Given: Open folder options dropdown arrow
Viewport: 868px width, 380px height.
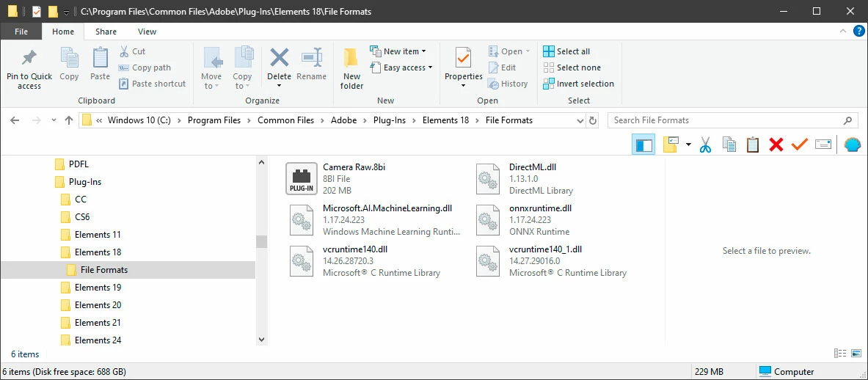Looking at the screenshot, I should (x=688, y=145).
